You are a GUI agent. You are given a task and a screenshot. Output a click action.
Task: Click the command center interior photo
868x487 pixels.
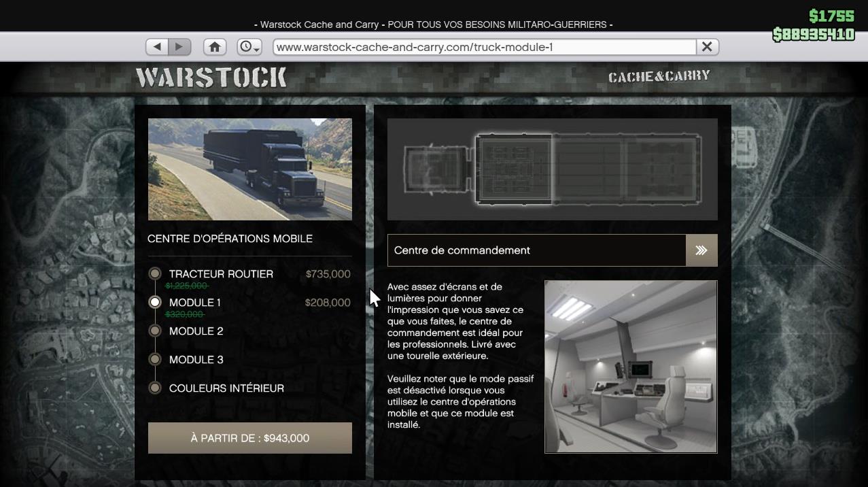630,366
